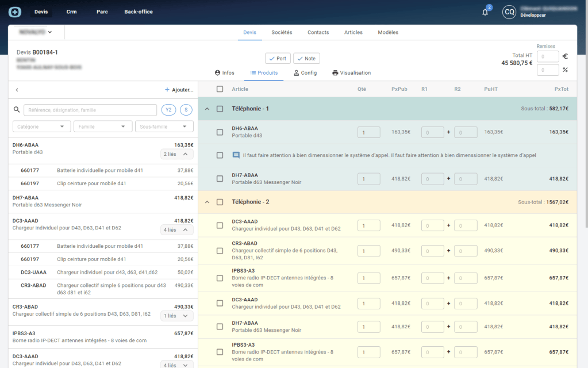Click the reference search input field

pyautogui.click(x=90, y=110)
